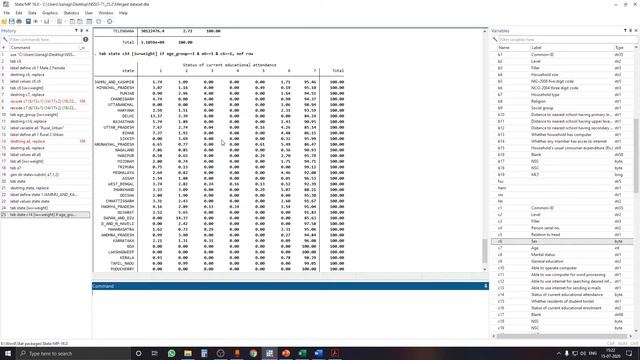
Task: Sort History by Command column header
Action: (43, 48)
